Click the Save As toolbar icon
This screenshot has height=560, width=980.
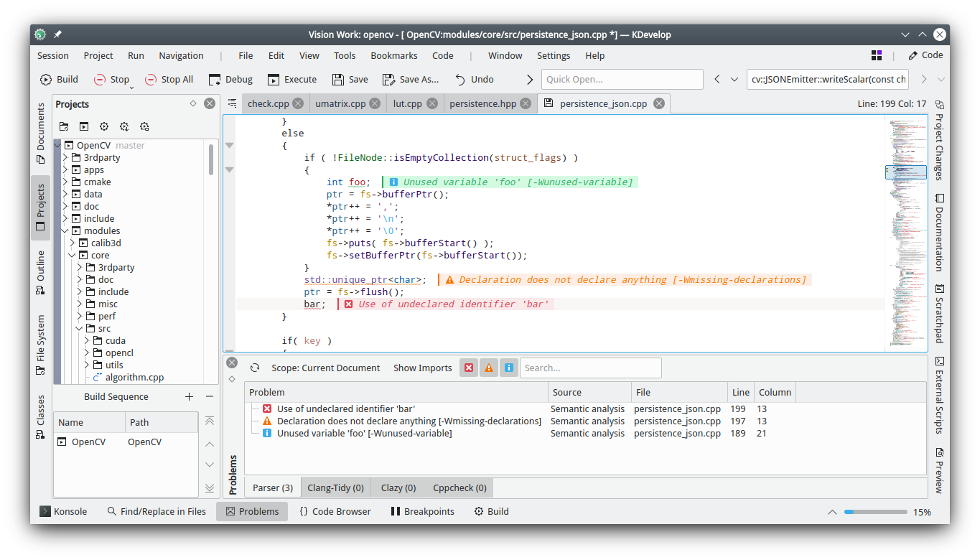click(388, 80)
